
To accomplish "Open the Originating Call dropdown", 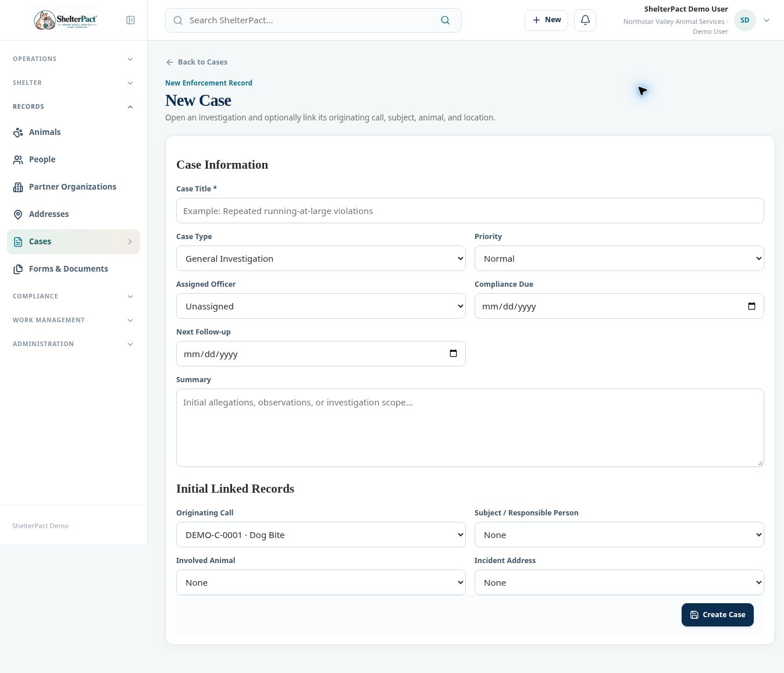I will coord(321,535).
